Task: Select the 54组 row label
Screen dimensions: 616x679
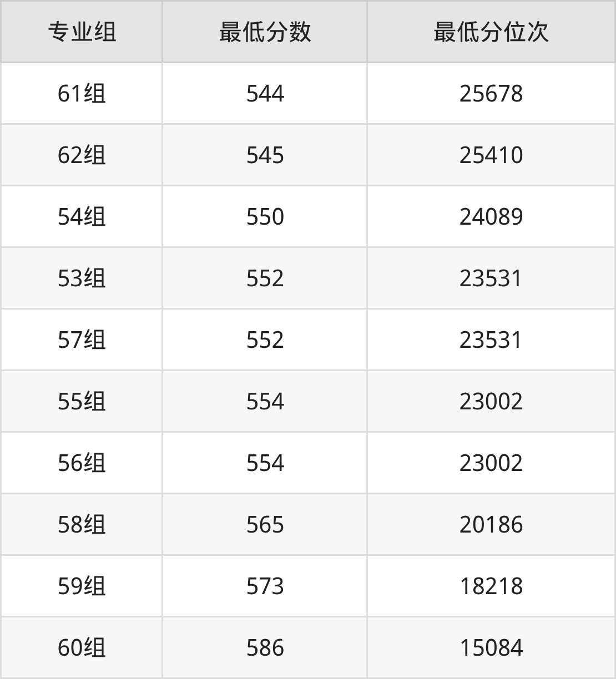Action: click(x=82, y=216)
